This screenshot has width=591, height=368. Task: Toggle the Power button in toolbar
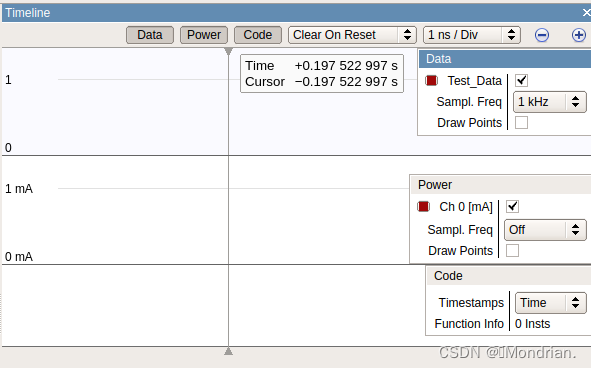(204, 35)
